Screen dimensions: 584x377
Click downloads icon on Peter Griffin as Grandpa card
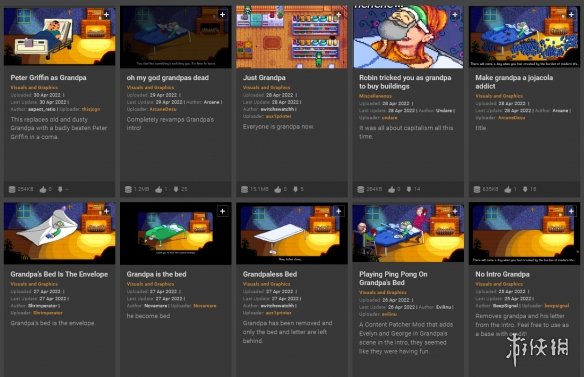click(60, 189)
